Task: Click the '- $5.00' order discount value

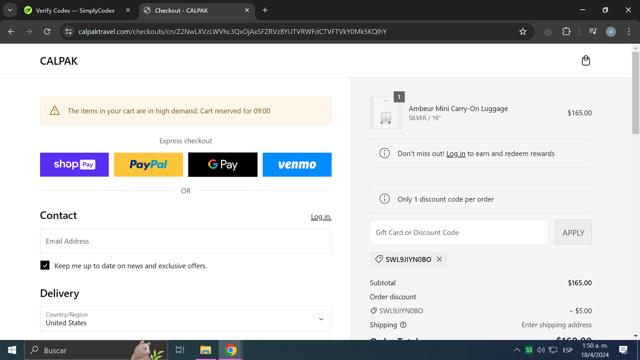Action: tap(580, 311)
